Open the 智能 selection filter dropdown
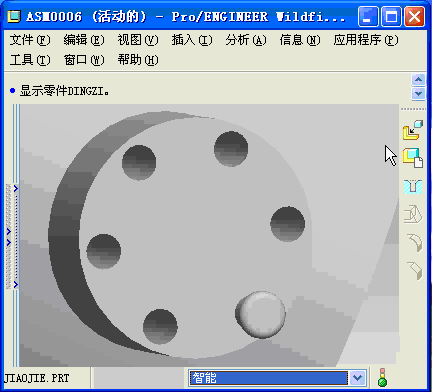Screen dimensions: 432x392 point(357,378)
